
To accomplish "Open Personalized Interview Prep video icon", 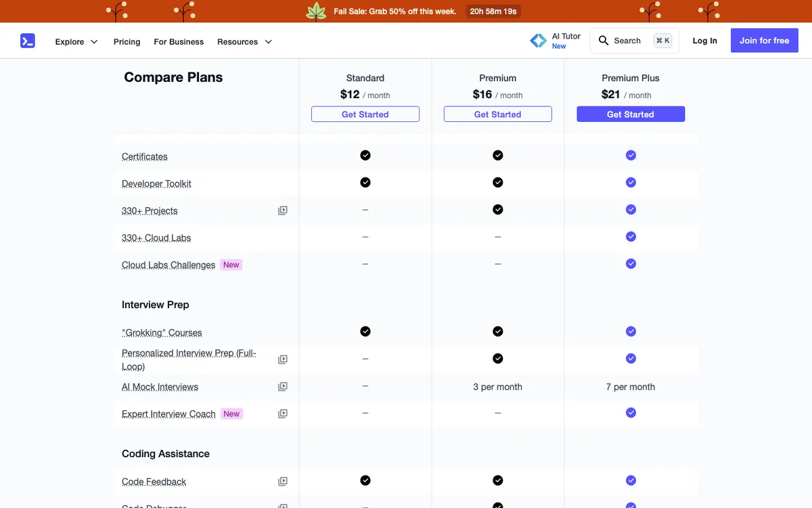I will coord(283,360).
